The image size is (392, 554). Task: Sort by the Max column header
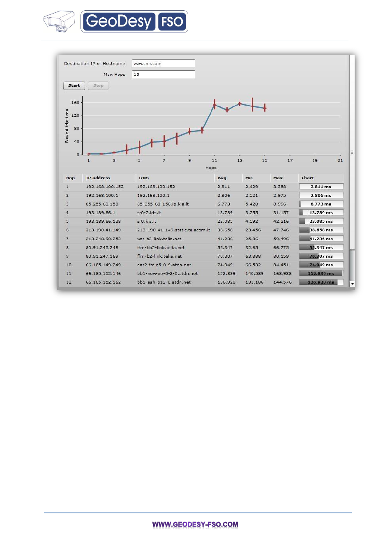278,178
